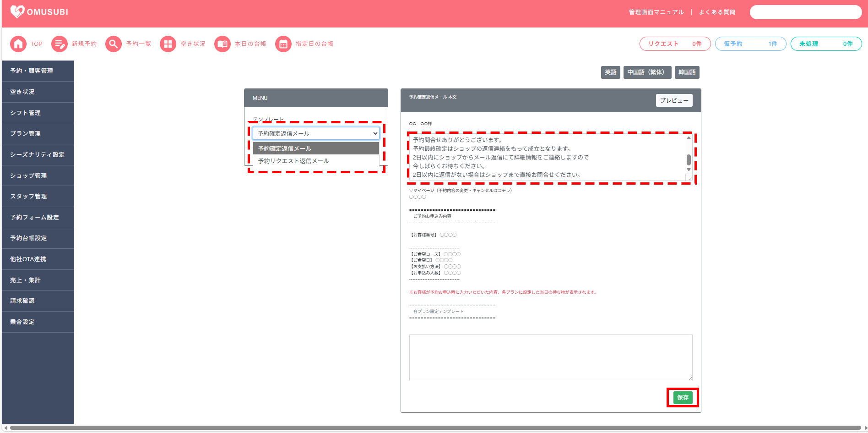
Task: Click the OMUSUBI logo
Action: click(x=39, y=12)
